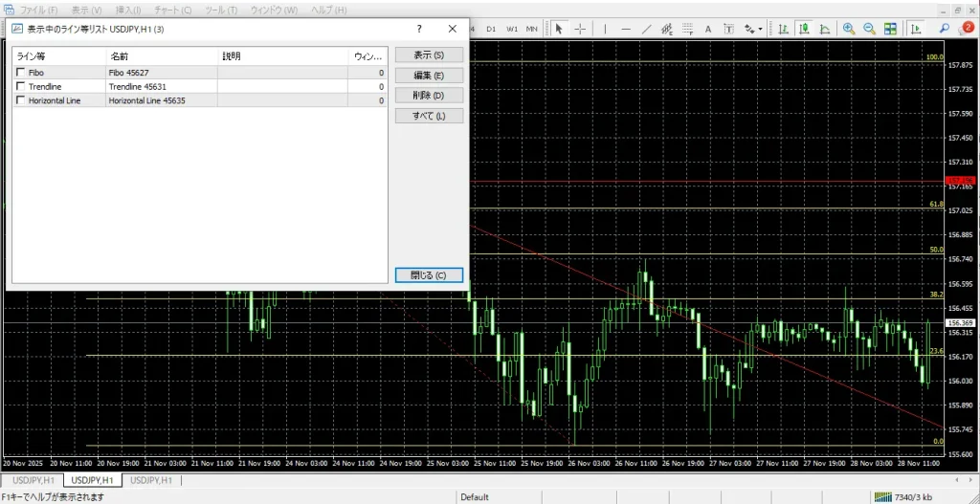The width and height of the screenshot is (980, 504).
Task: Select the crosshair cursor tool
Action: coord(580,29)
